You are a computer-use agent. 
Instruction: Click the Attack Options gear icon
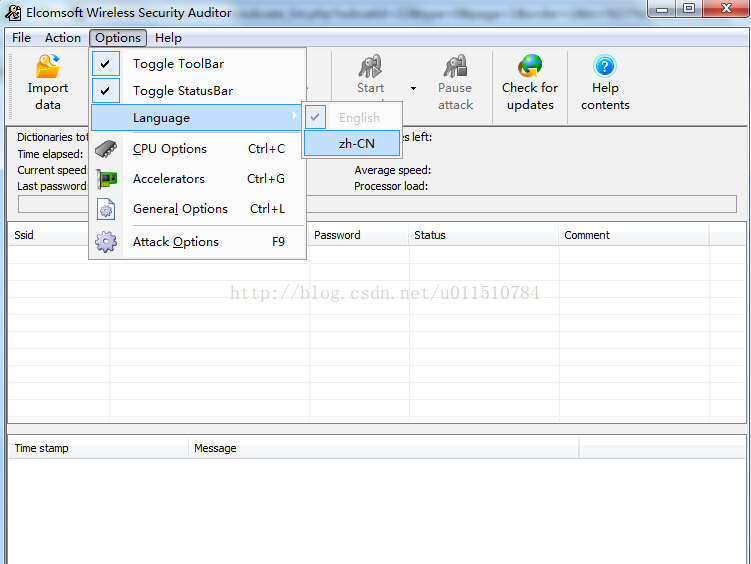pos(106,242)
